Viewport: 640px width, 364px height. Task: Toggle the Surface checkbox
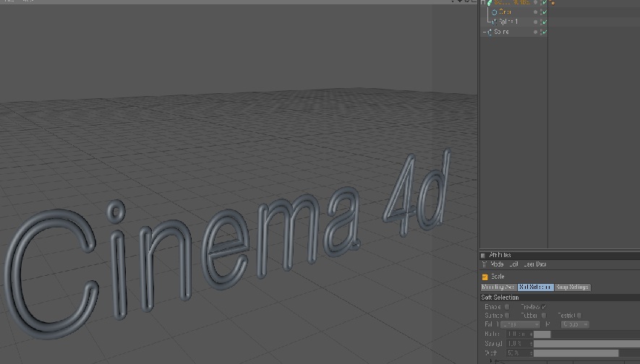pos(507,316)
